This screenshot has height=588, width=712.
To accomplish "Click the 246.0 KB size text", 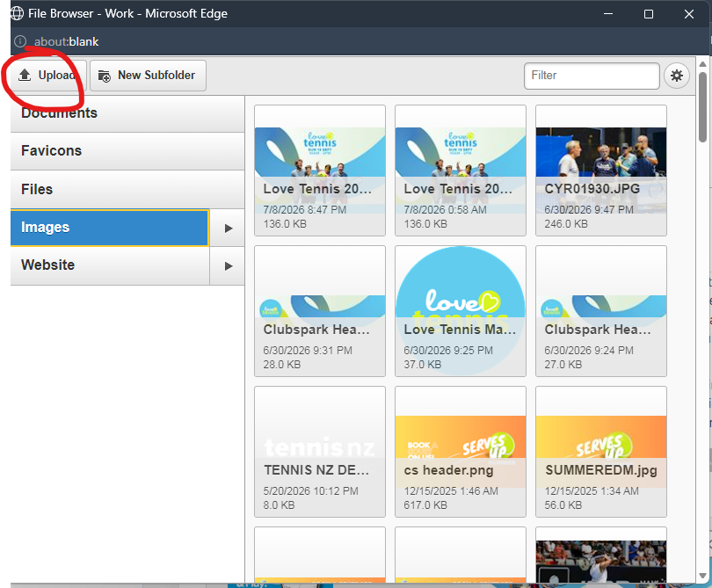I will point(566,224).
